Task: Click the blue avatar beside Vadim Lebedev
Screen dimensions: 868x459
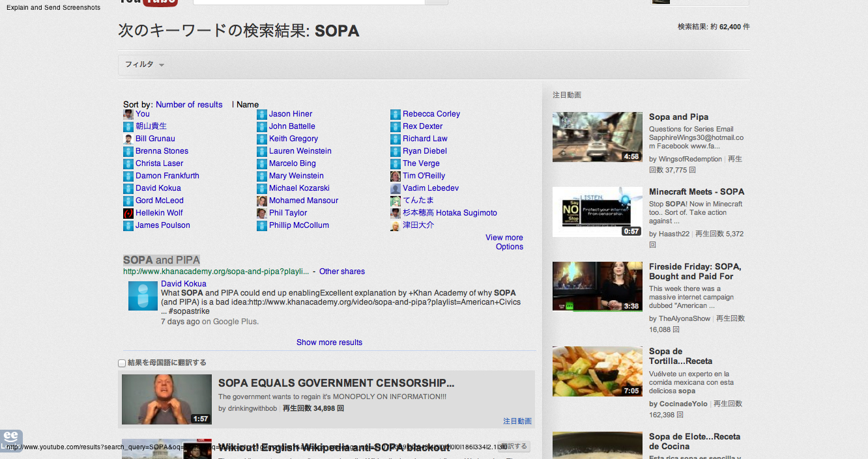Action: [x=396, y=188]
